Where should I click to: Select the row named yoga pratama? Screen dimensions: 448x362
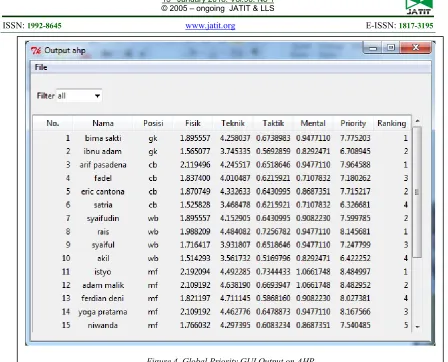click(222, 312)
